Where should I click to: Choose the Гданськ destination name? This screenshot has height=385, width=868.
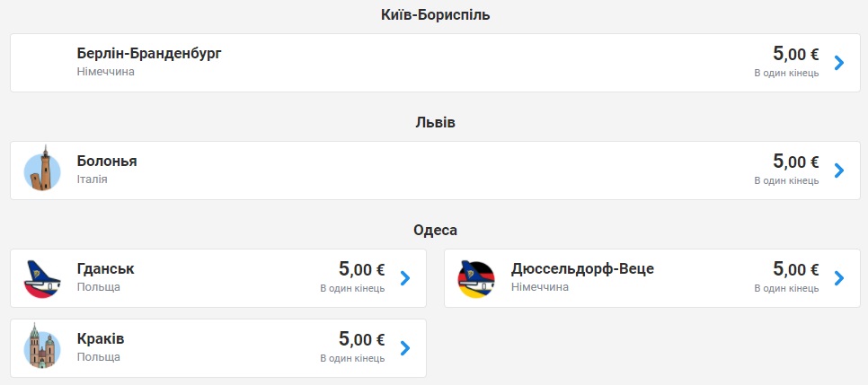(106, 269)
